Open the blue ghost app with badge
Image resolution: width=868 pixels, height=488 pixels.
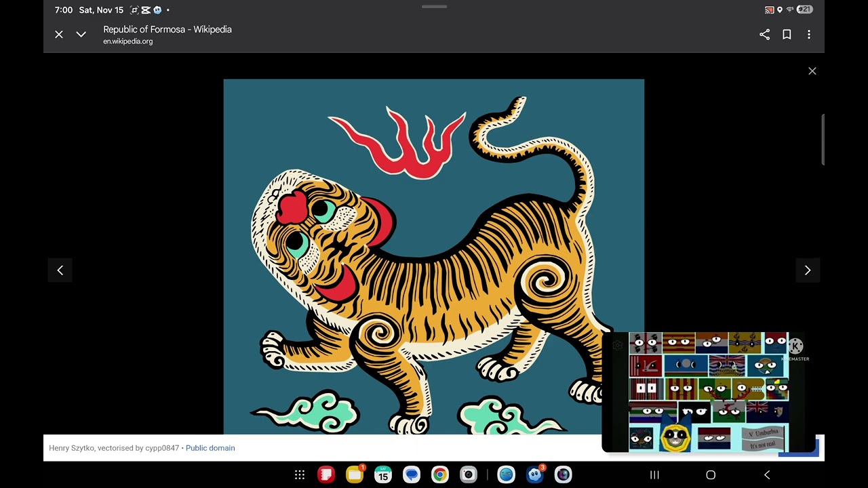click(x=535, y=475)
